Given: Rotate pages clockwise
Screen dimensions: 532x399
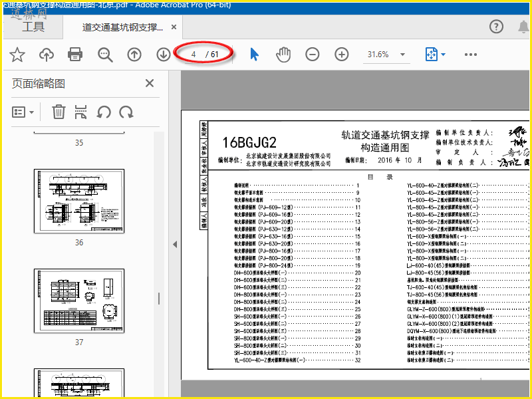Looking at the screenshot, I should coord(126,112).
